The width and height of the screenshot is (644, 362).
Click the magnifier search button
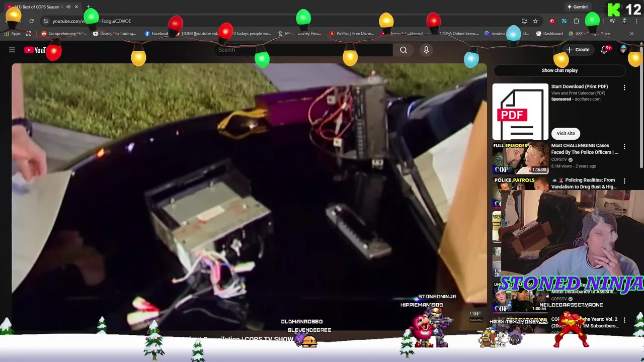tap(404, 50)
